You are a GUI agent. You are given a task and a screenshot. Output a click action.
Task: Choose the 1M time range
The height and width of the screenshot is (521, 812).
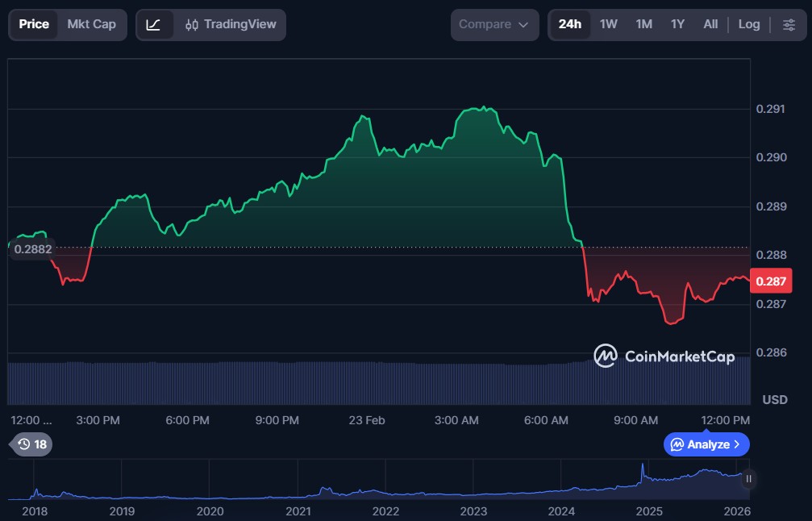[x=643, y=24]
